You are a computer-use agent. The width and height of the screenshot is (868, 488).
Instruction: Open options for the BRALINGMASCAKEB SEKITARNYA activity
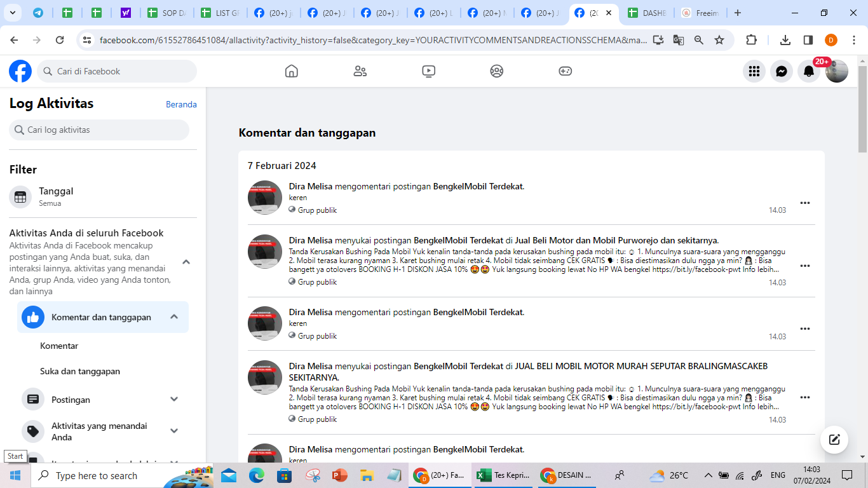point(805,397)
